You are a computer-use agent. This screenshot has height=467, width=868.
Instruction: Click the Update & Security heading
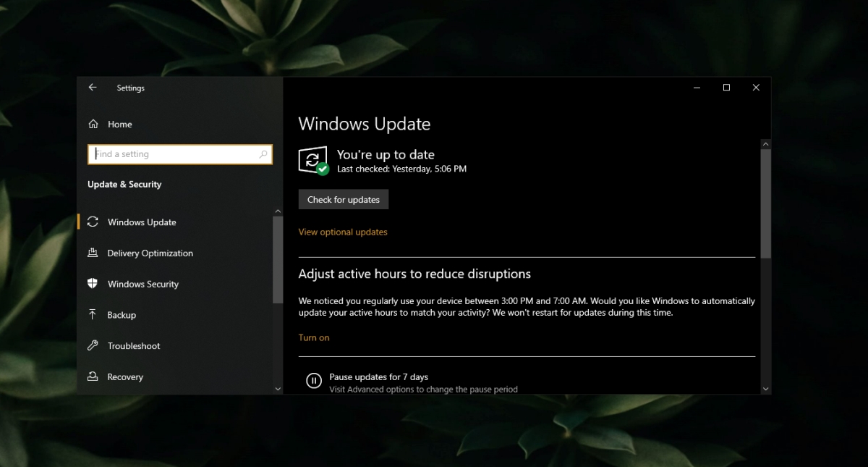coord(124,185)
